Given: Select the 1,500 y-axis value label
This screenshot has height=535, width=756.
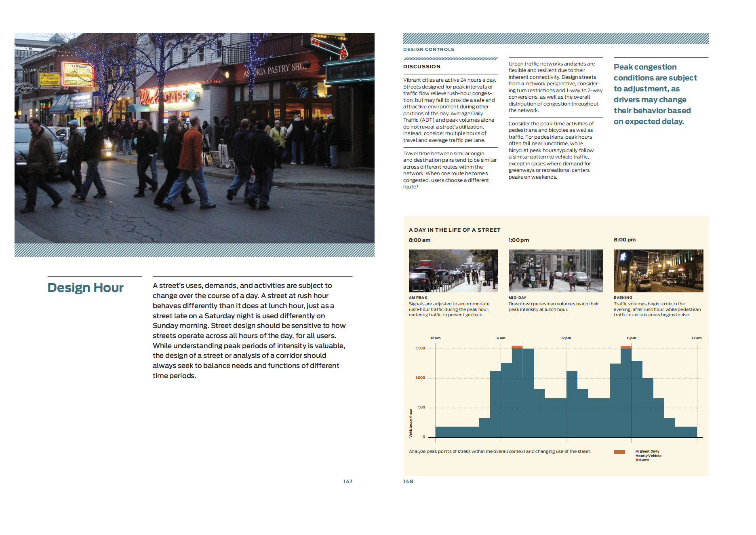Looking at the screenshot, I should [x=420, y=348].
